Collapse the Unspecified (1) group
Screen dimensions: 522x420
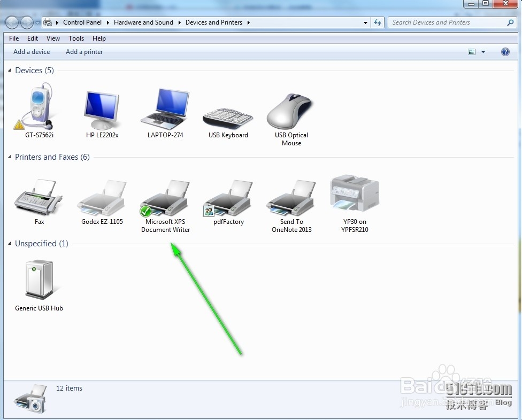click(10, 244)
